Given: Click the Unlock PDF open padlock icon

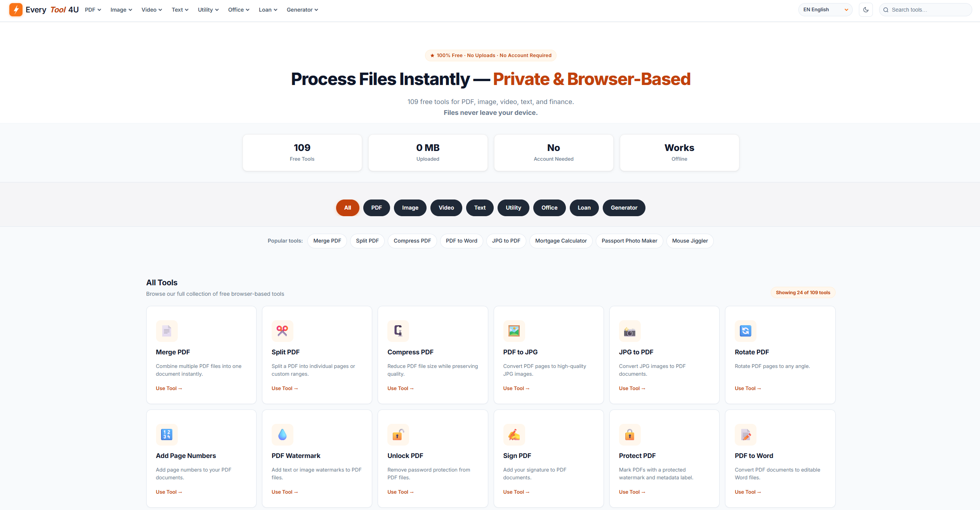Looking at the screenshot, I should pyautogui.click(x=398, y=435).
